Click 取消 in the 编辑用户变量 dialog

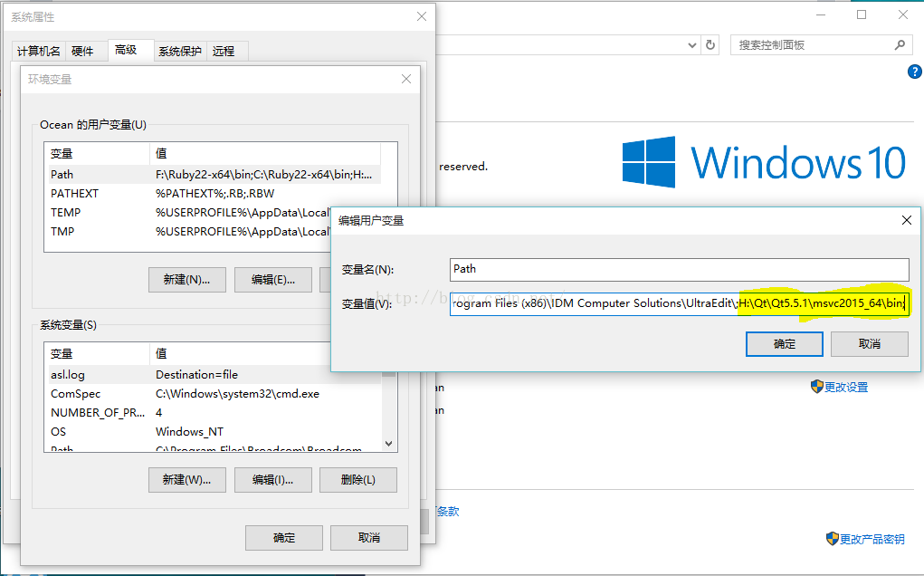(870, 344)
